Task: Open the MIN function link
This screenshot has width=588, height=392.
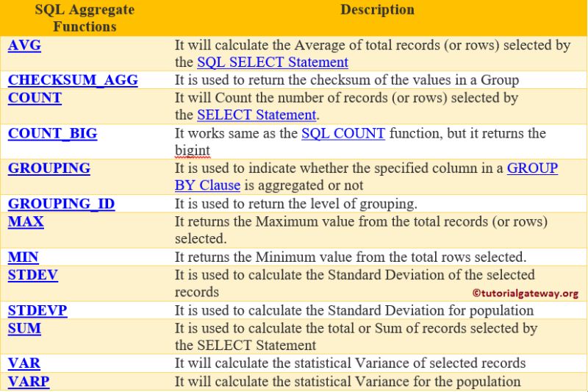Action: point(23,257)
